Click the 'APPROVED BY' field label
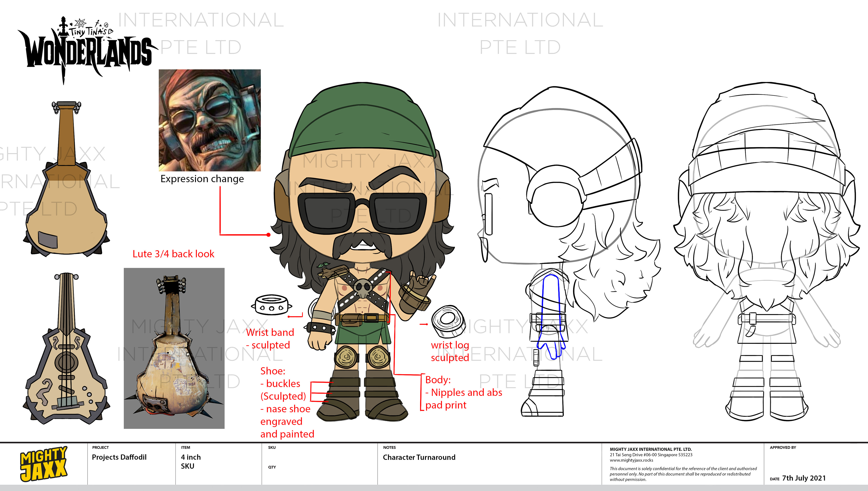Viewport: 868px width, 491px height. pos(783,447)
